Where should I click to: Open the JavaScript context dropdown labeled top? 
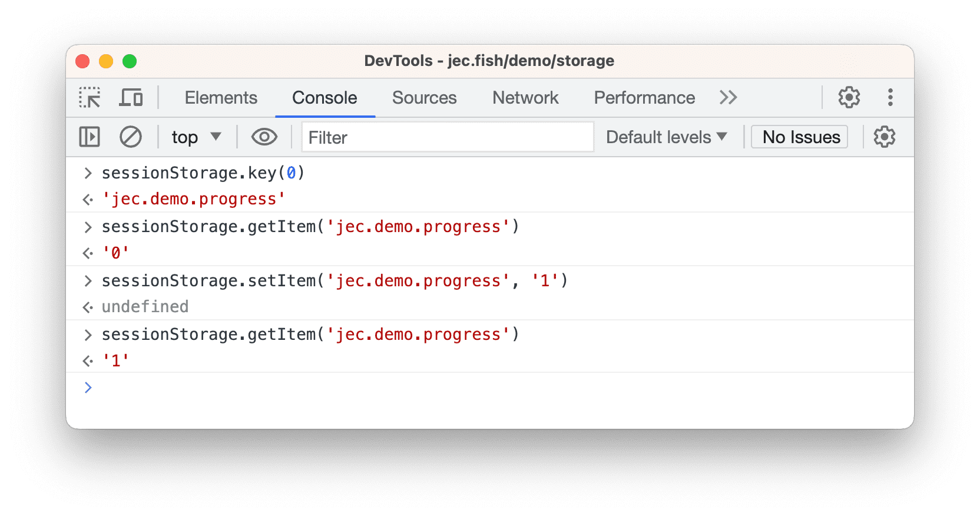(196, 137)
